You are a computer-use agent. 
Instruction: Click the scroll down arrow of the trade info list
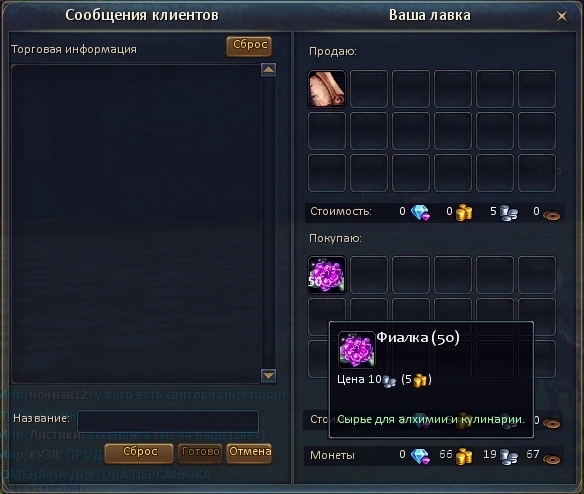pyautogui.click(x=269, y=375)
